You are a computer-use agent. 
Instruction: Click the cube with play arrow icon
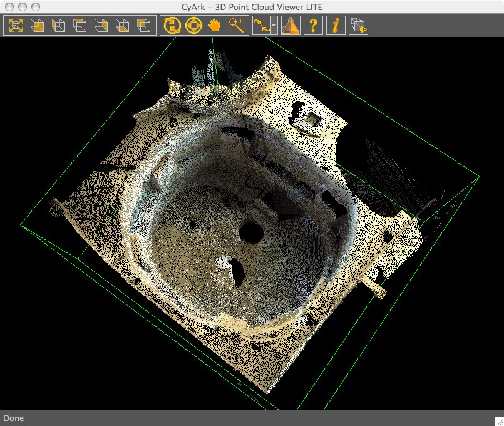point(359,26)
